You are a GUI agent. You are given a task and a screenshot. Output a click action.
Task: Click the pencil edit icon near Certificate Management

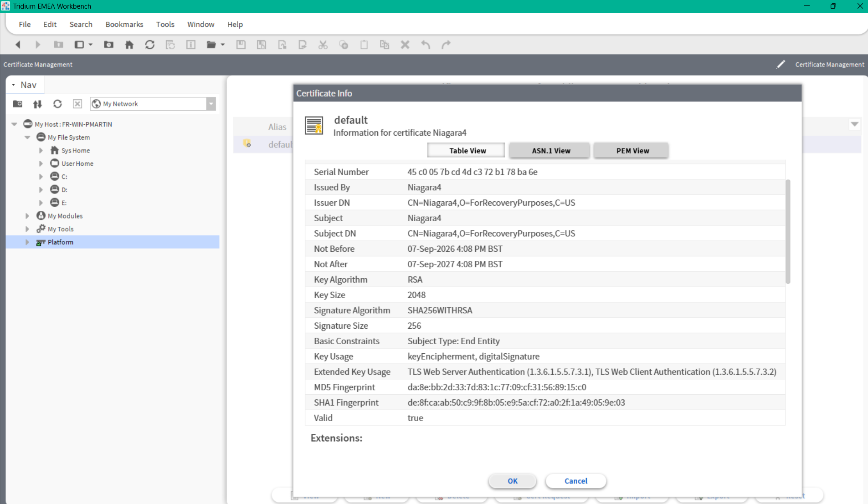[781, 65]
